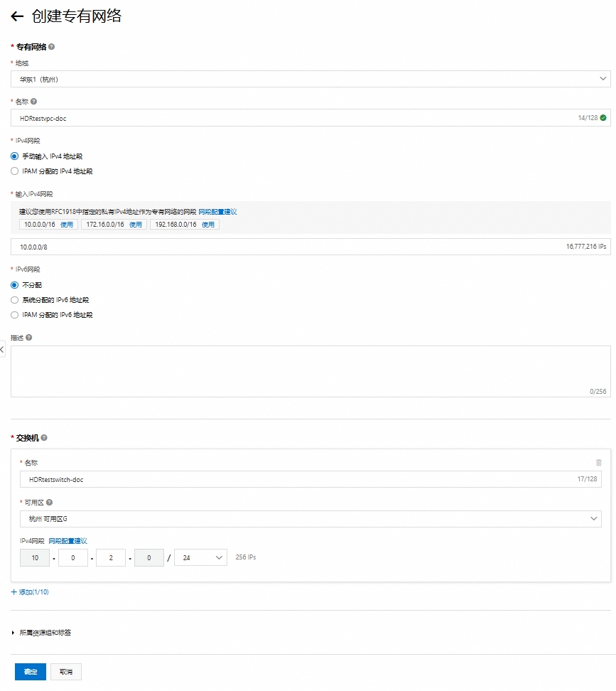This screenshot has width=616, height=691.
Task: Expand the 所属资源组和标签 section
Action: tap(41, 633)
